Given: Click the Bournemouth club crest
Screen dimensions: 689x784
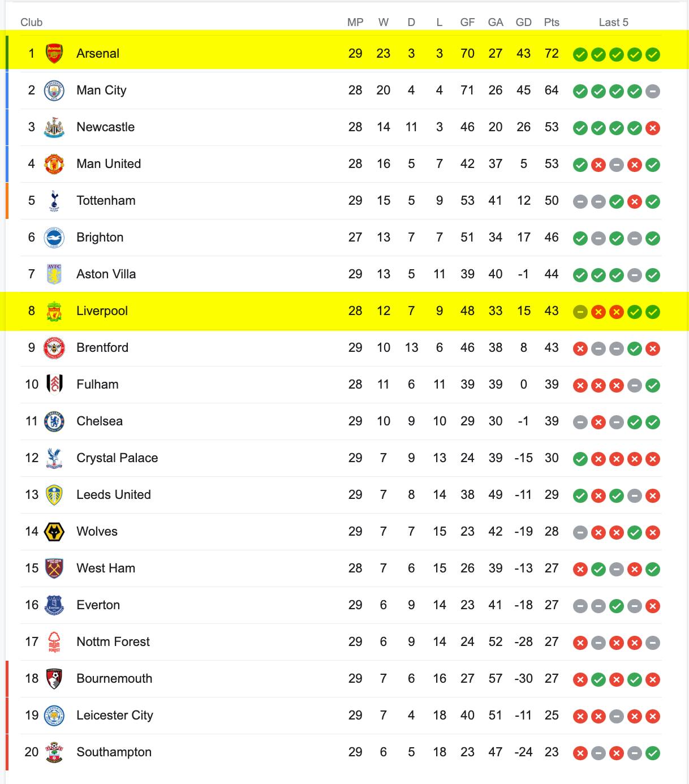Looking at the screenshot, I should click(54, 679).
